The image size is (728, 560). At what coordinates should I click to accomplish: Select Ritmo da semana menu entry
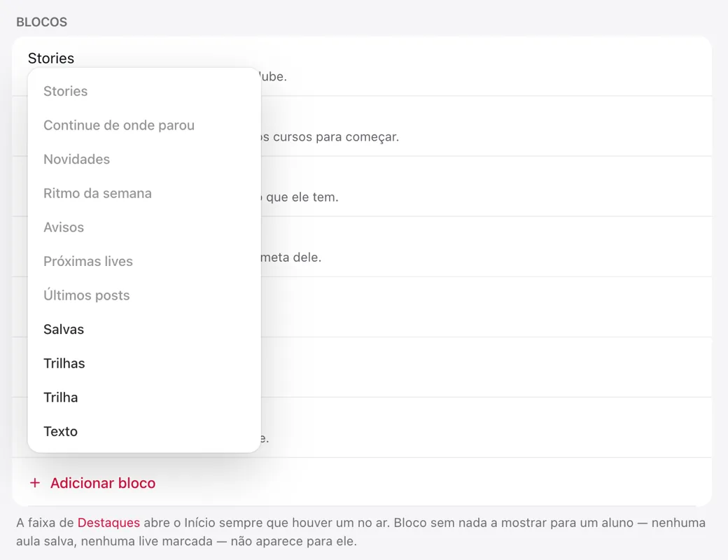144,193
